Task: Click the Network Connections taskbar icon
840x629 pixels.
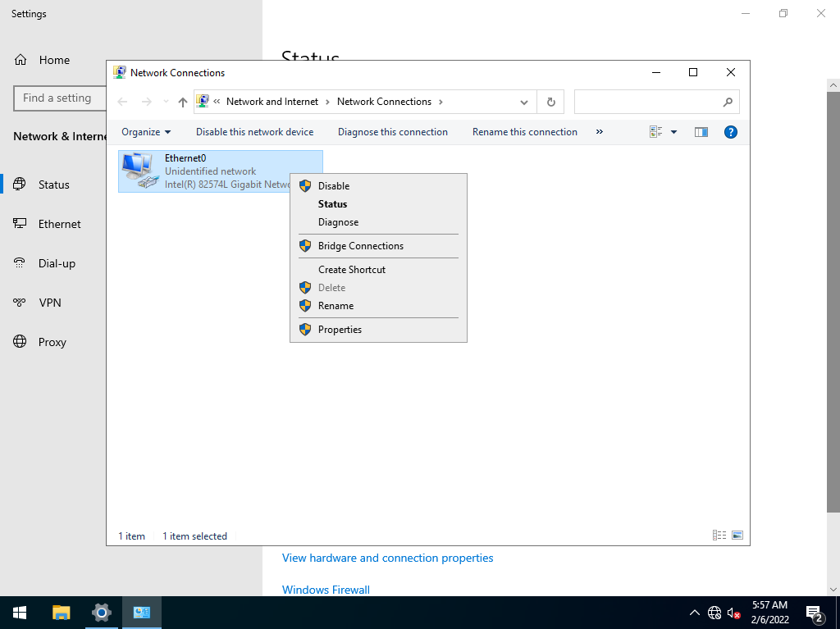Action: point(141,613)
